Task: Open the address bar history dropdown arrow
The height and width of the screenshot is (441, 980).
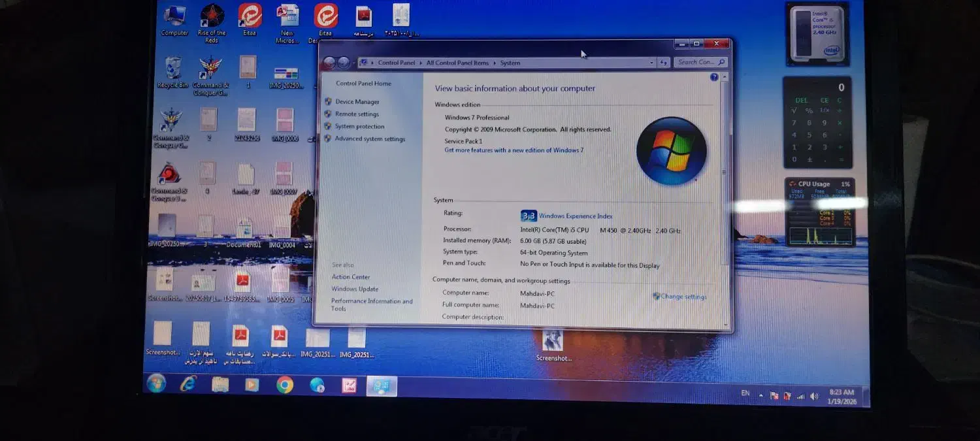Action: coord(651,63)
